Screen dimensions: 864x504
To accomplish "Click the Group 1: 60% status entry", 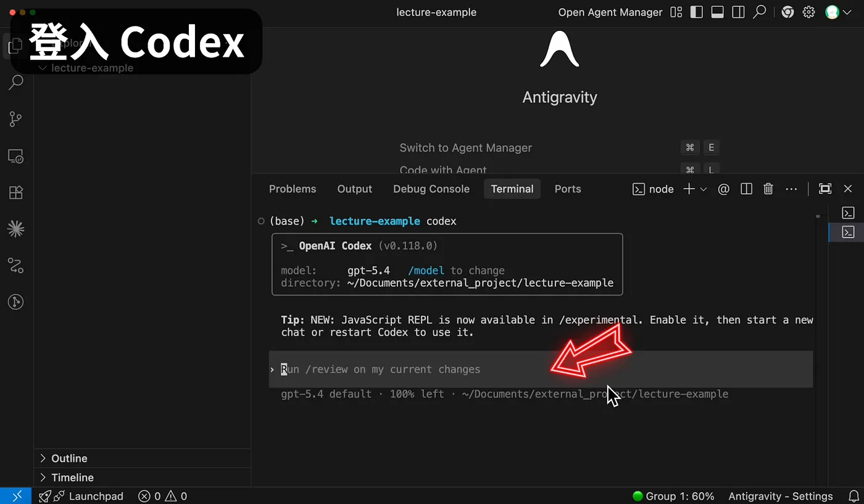I will point(673,496).
